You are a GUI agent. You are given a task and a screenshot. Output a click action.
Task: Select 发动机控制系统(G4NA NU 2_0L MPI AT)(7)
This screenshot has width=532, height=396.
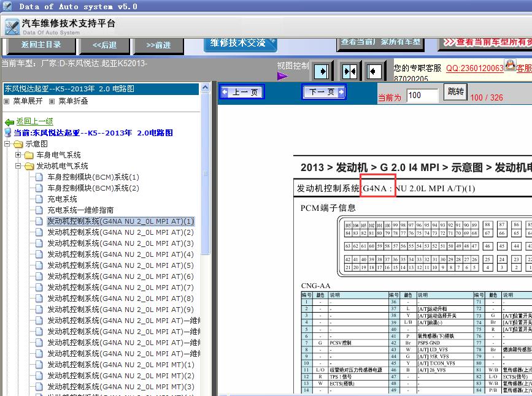[x=120, y=287]
